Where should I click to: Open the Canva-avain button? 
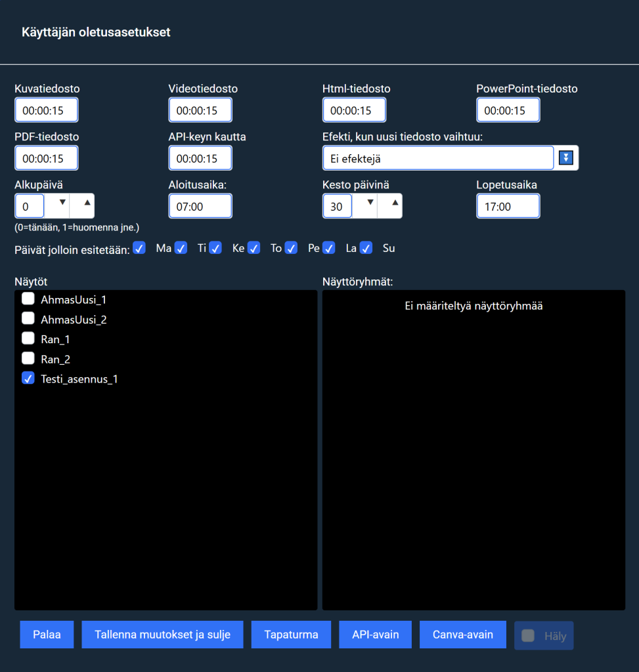[x=462, y=635]
